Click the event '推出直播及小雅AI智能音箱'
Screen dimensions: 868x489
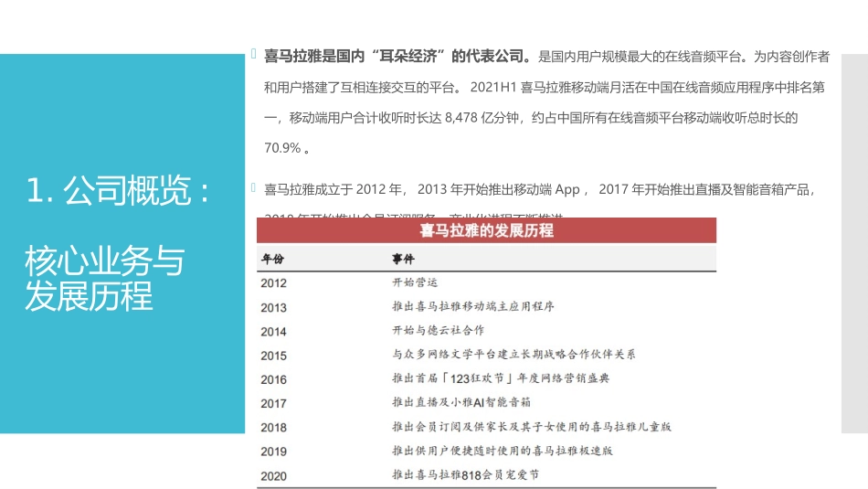[461, 402]
